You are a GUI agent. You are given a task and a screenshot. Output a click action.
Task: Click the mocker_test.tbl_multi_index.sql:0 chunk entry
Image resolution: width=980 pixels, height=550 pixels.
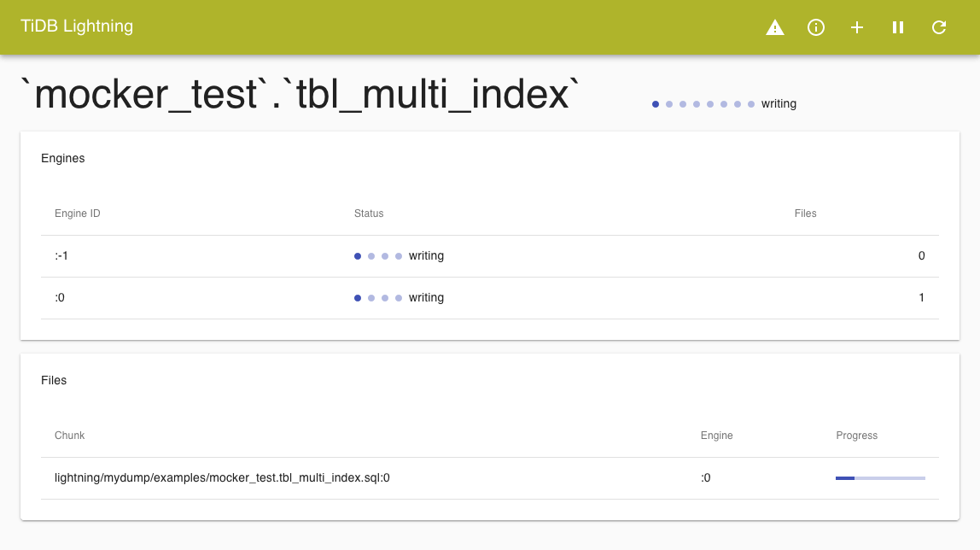click(x=221, y=477)
